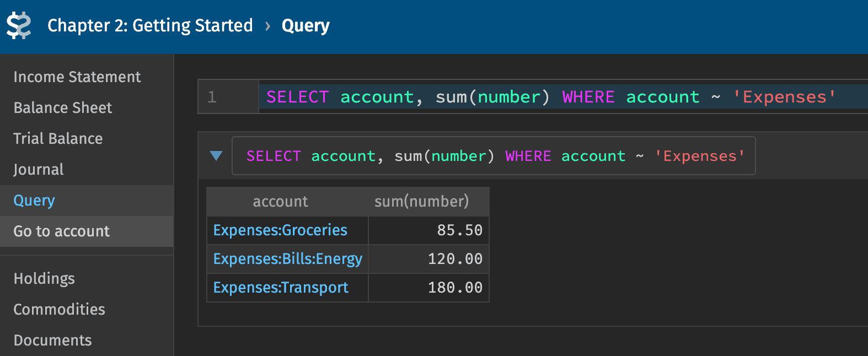Collapse the query result with the blue triangle
The height and width of the screenshot is (356, 868).
(216, 156)
